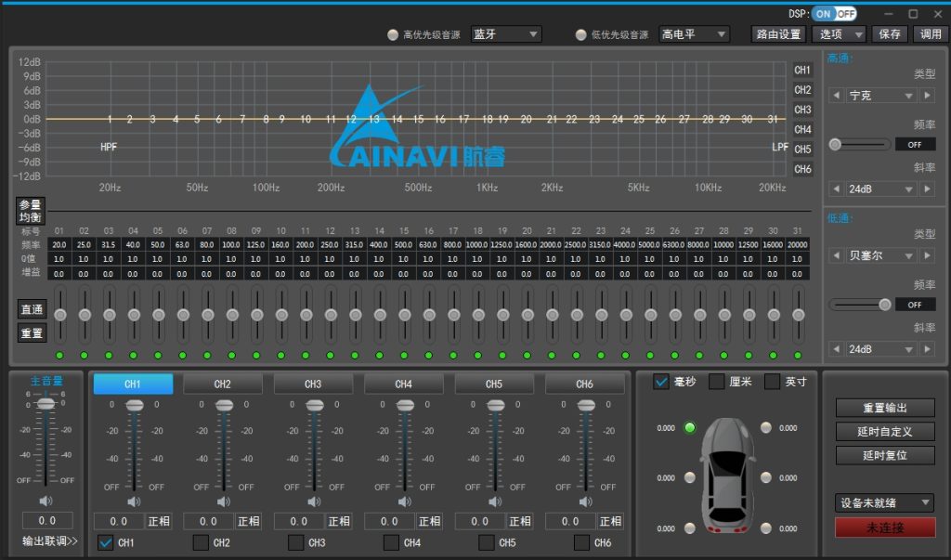
Task: Select next high-pass (高通) filter type arrow
Action: 928,96
